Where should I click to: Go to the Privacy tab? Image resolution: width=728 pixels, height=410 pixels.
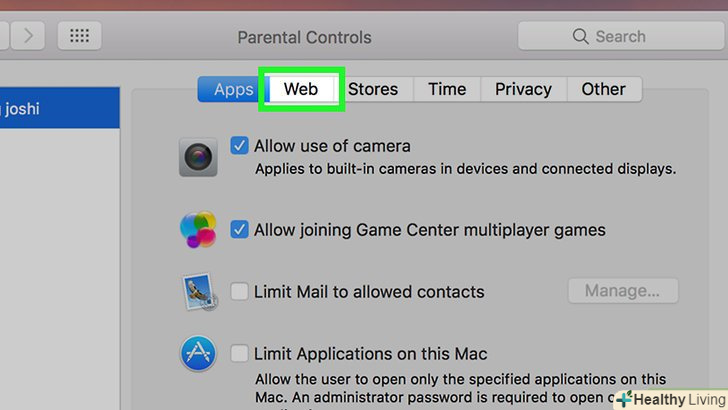523,89
